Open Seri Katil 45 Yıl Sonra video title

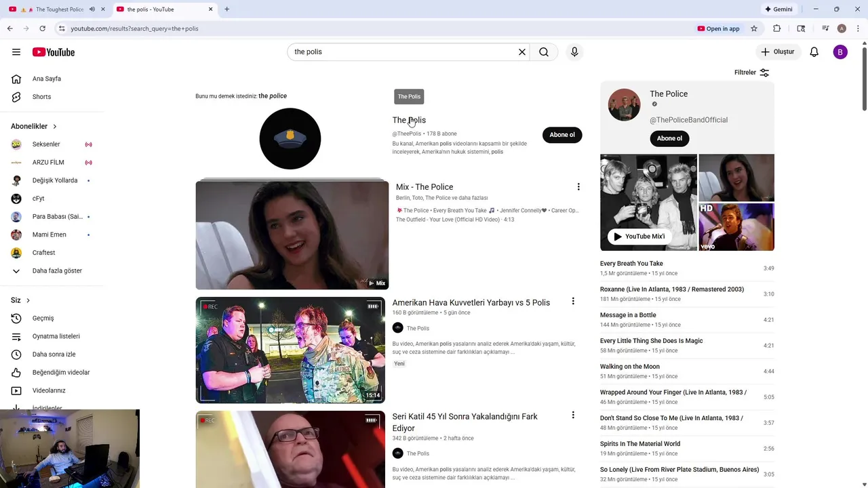tap(465, 422)
